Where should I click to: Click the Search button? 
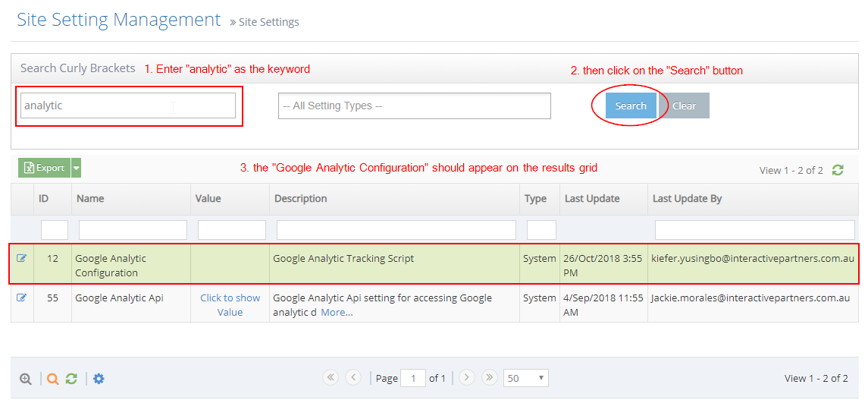(631, 106)
